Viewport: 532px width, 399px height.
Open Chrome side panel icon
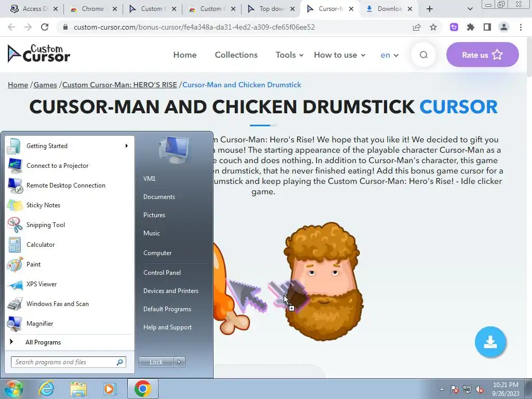[487, 27]
